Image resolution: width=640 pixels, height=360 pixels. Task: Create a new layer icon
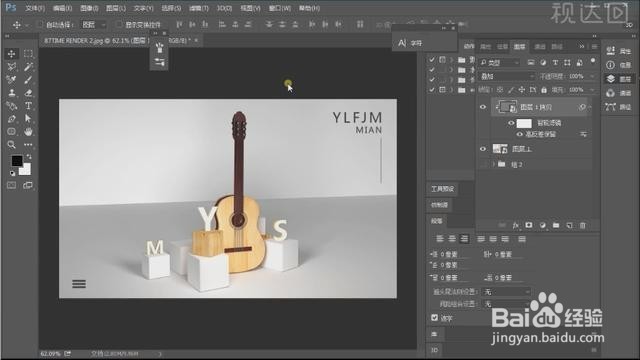(x=569, y=225)
